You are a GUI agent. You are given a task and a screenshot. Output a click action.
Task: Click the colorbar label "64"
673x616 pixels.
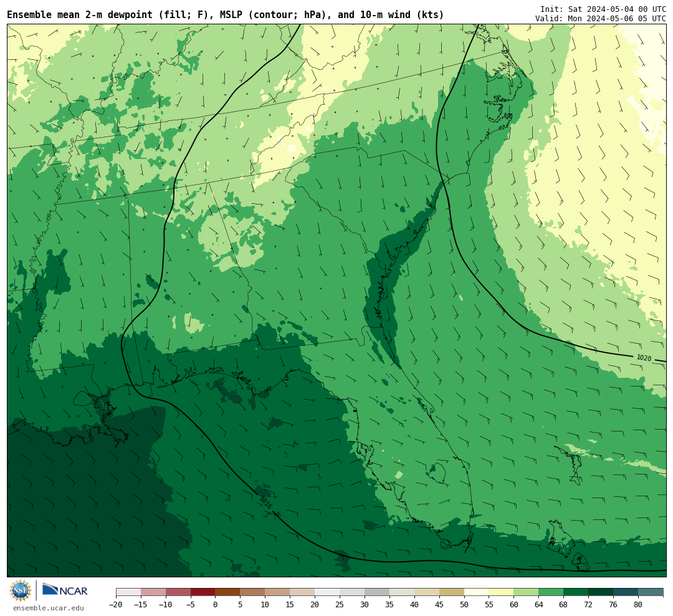click(x=539, y=605)
